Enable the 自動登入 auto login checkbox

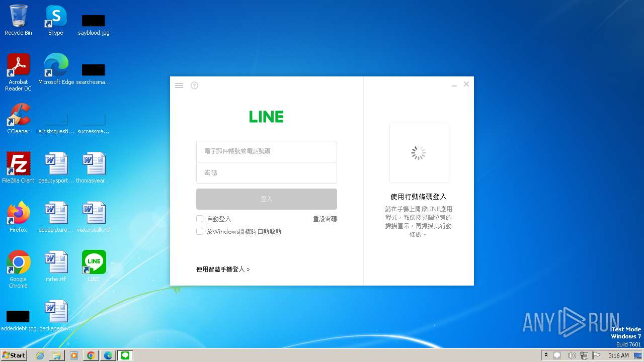[200, 219]
